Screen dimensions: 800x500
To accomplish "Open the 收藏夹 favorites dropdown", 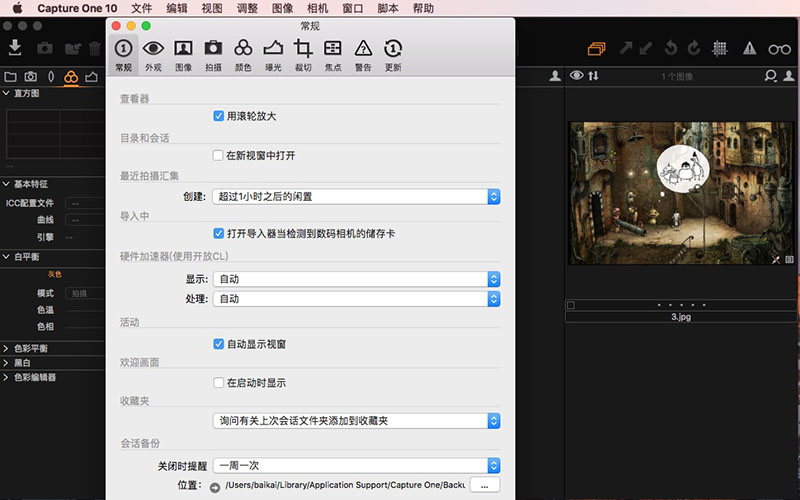I will pos(356,421).
